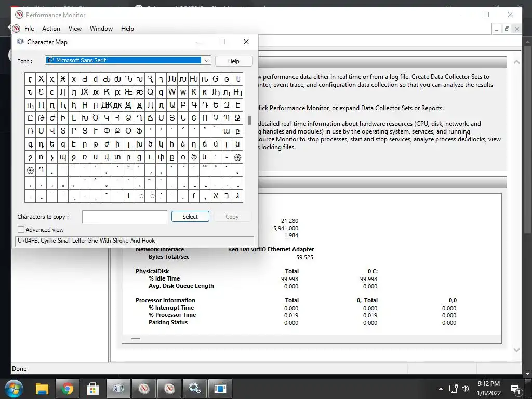
Task: Choose the Hebrew Gimel character cell
Action: pos(237,196)
